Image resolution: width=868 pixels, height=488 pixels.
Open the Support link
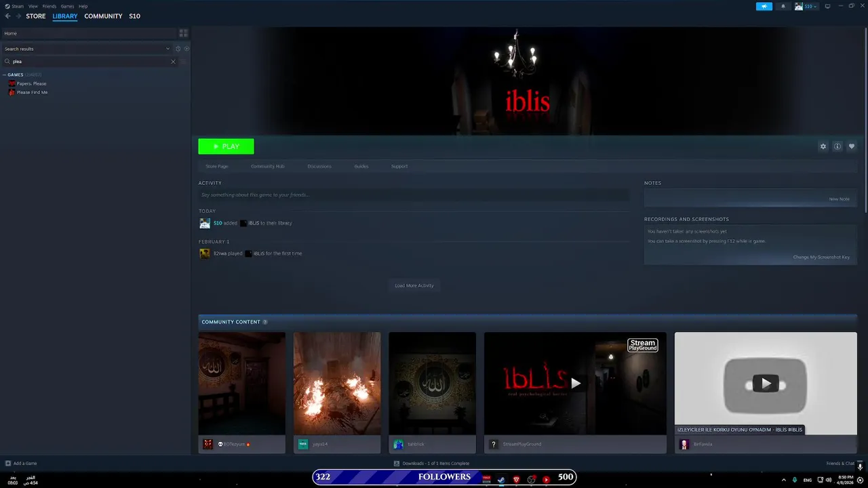click(399, 166)
